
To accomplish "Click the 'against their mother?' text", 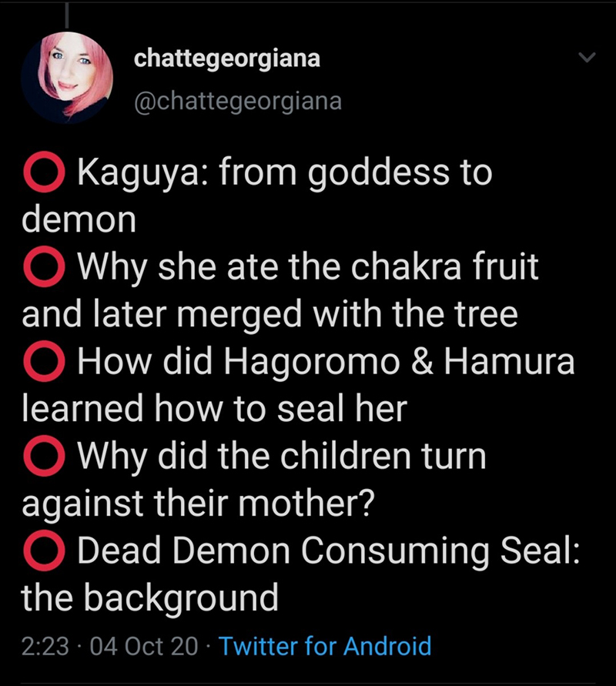I will click(x=198, y=503).
